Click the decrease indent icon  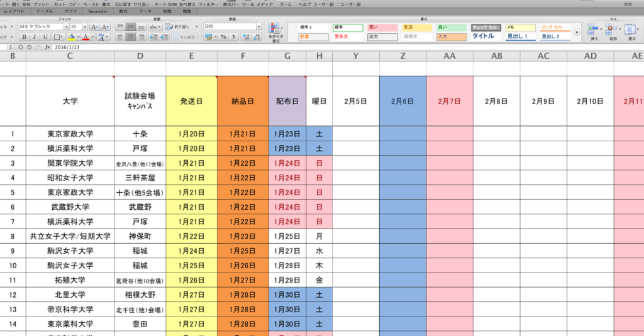(x=153, y=37)
